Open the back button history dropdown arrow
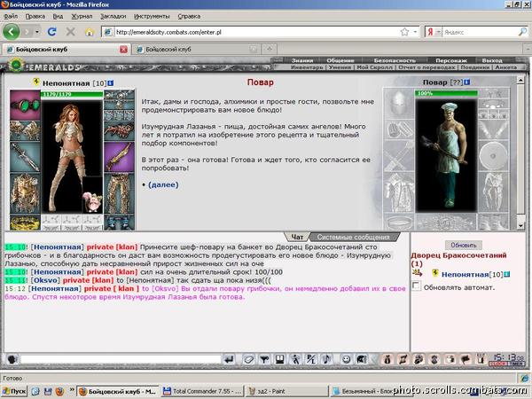532x399 pixels. [37, 32]
